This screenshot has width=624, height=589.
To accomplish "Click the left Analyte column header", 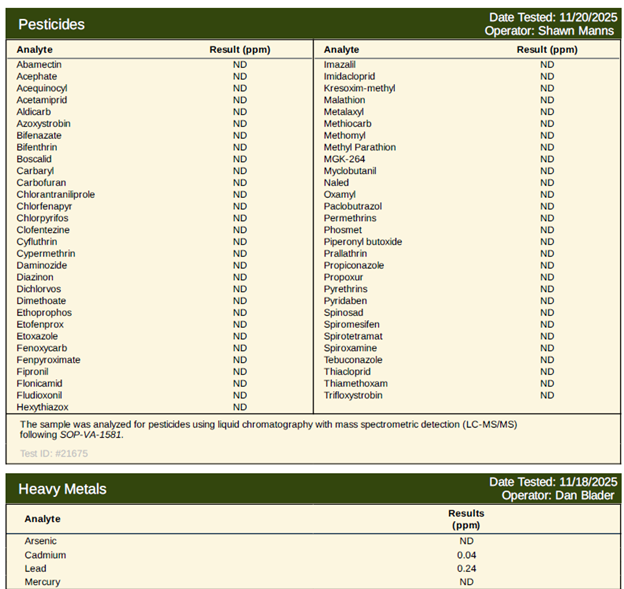I will click(35, 49).
